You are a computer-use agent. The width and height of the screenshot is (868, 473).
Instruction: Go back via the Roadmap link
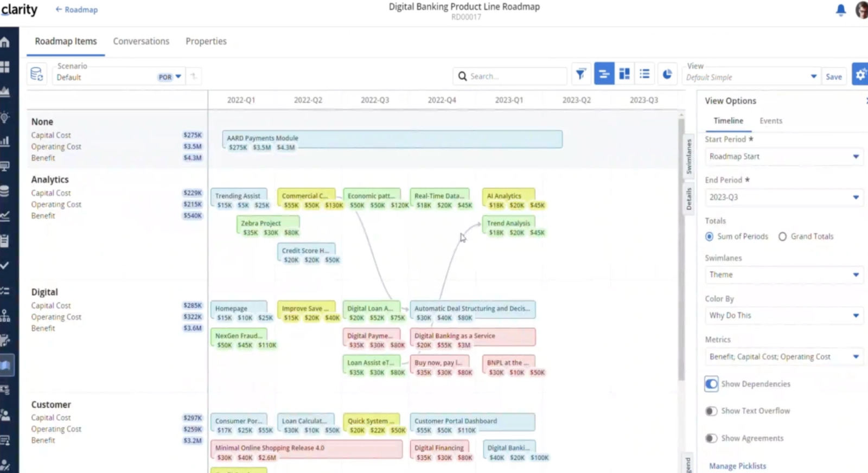click(76, 10)
